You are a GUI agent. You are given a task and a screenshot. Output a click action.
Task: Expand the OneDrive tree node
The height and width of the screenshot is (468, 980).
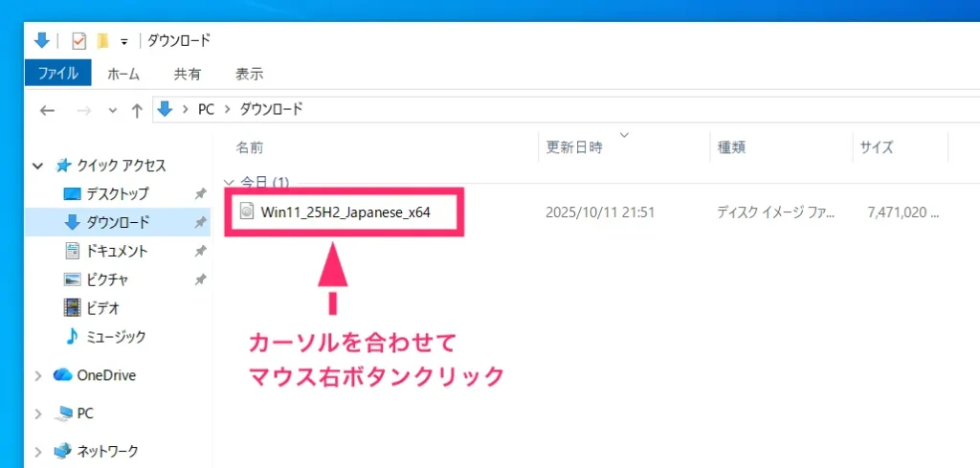pos(38,375)
